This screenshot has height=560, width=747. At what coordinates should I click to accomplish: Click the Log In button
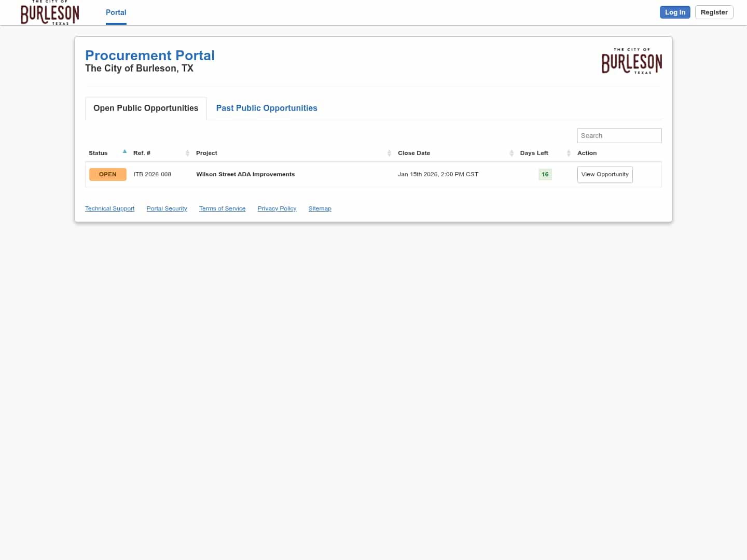675,12
